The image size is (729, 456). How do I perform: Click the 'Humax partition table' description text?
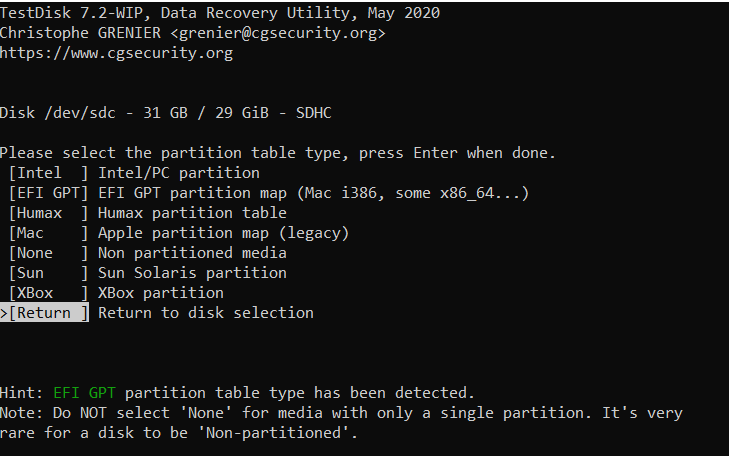pyautogui.click(x=192, y=213)
